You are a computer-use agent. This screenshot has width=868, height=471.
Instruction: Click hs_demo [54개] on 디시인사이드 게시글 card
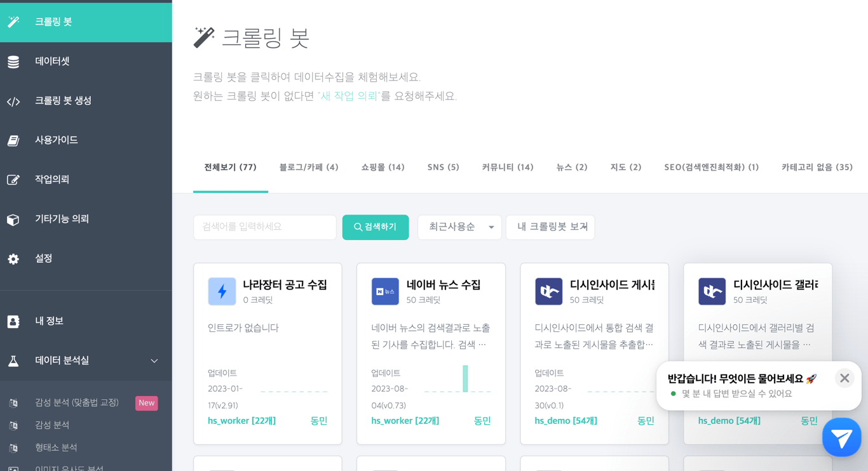(566, 421)
